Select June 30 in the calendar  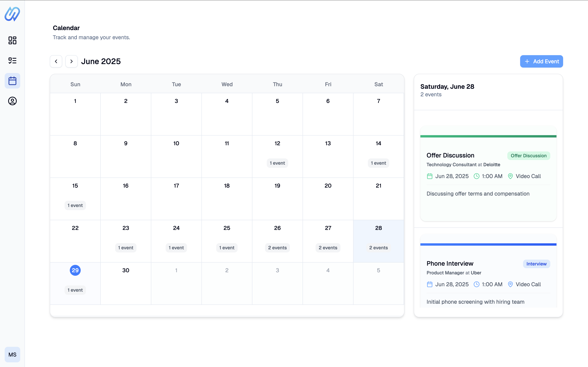126,270
